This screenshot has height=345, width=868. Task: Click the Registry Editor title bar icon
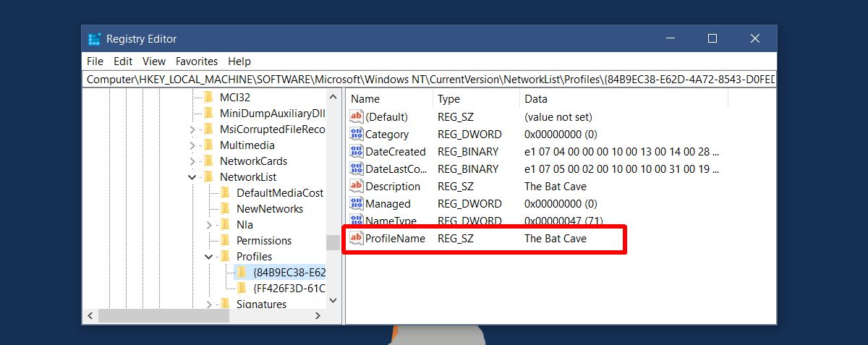click(94, 39)
